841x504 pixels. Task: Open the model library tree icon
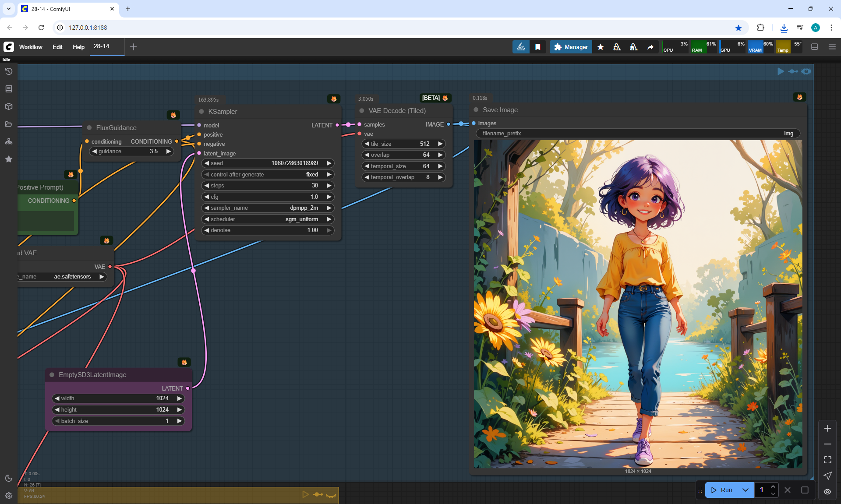click(x=8, y=141)
